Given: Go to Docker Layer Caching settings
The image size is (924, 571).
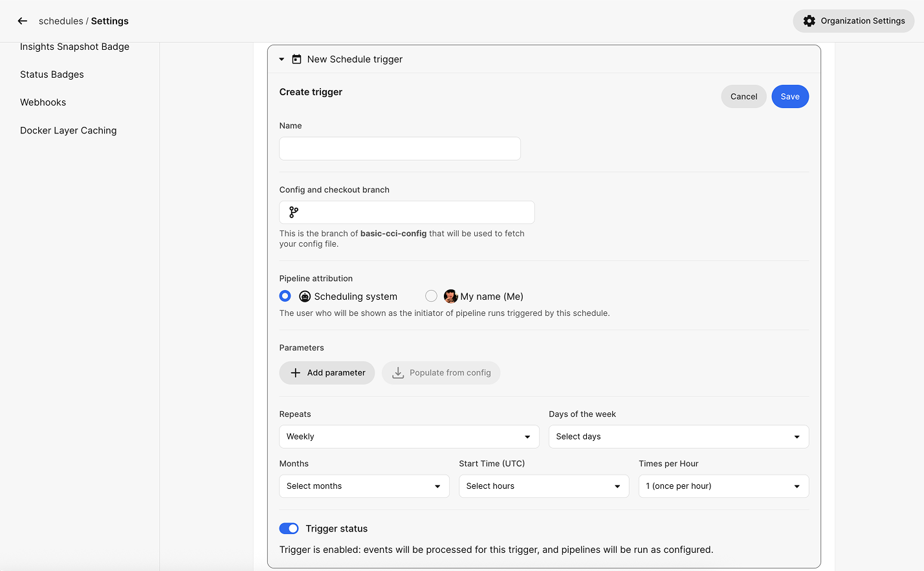Looking at the screenshot, I should 69,130.
